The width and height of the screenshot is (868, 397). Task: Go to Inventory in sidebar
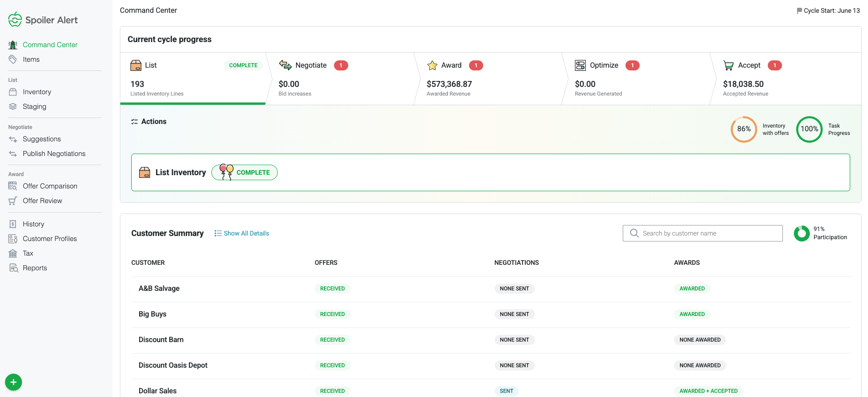(x=37, y=92)
